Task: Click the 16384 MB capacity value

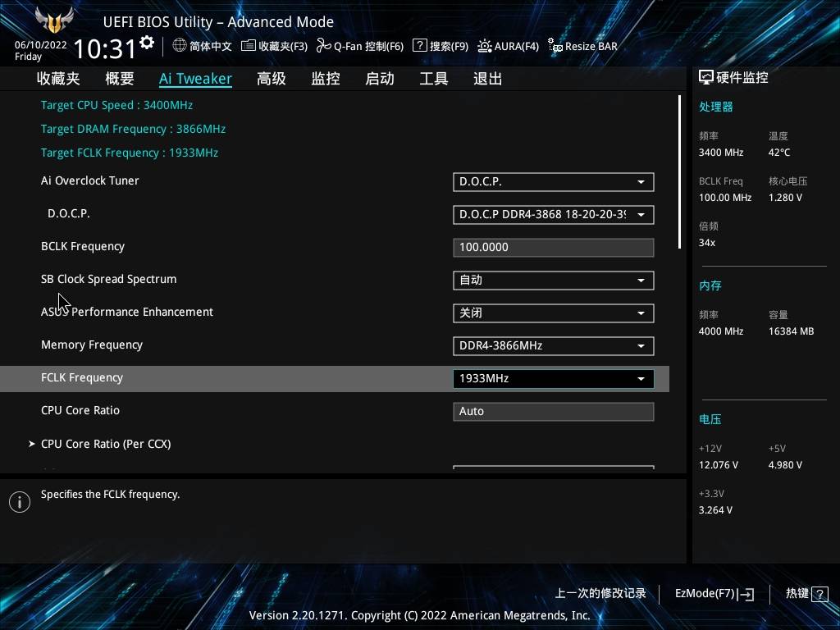Action: pyautogui.click(x=792, y=331)
